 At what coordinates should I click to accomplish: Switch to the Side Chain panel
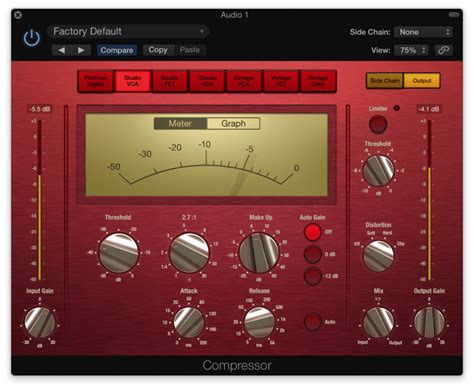pos(385,81)
